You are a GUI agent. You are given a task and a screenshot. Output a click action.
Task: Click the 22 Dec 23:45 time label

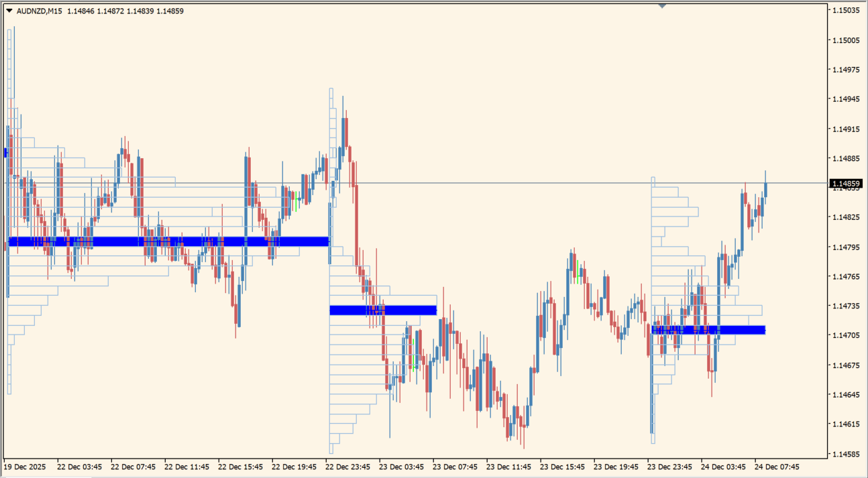[347, 467]
